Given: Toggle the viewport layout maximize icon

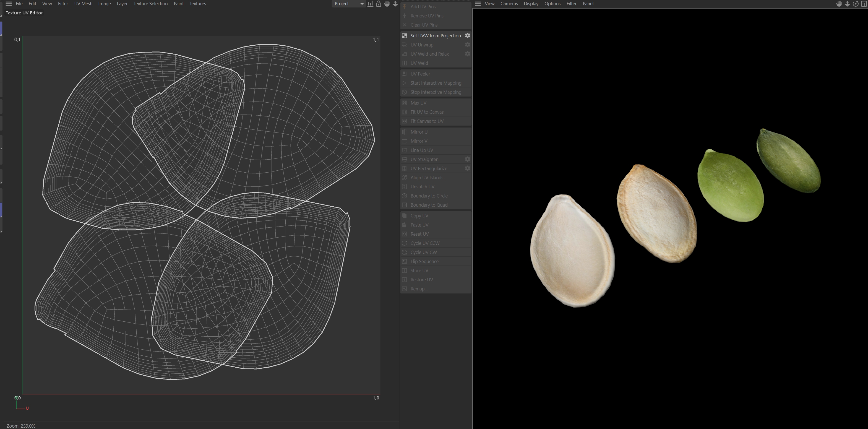Looking at the screenshot, I should 864,4.
